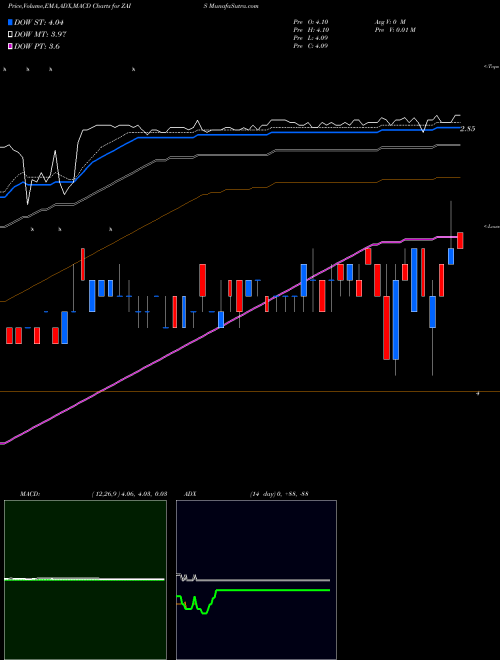Click the 'Avg V: 0 M' volume text
Image resolution: width=500 pixels, height=660 pixels.
[x=388, y=22]
